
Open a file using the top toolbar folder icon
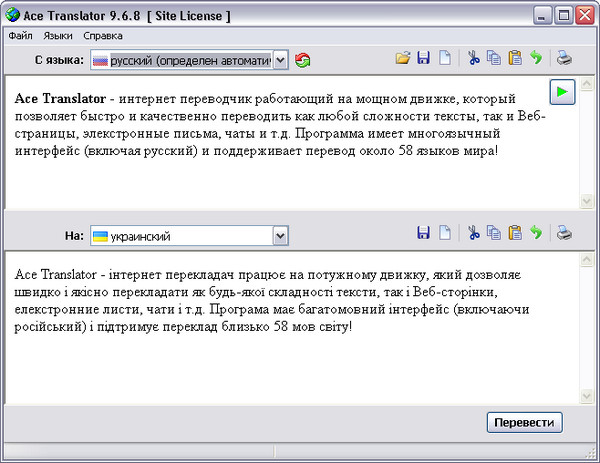click(403, 59)
